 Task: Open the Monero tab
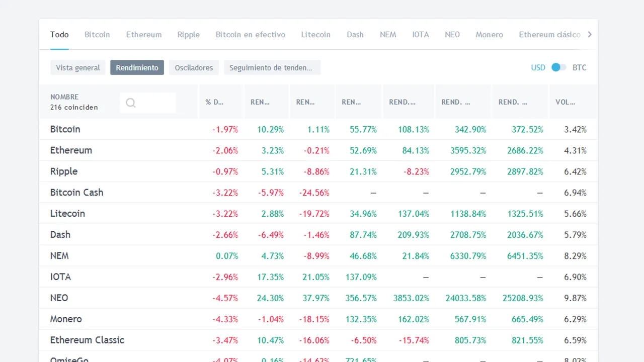(x=489, y=35)
